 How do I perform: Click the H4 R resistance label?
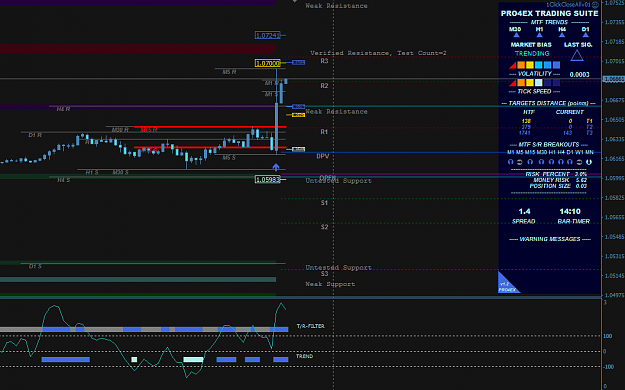[x=63, y=109]
